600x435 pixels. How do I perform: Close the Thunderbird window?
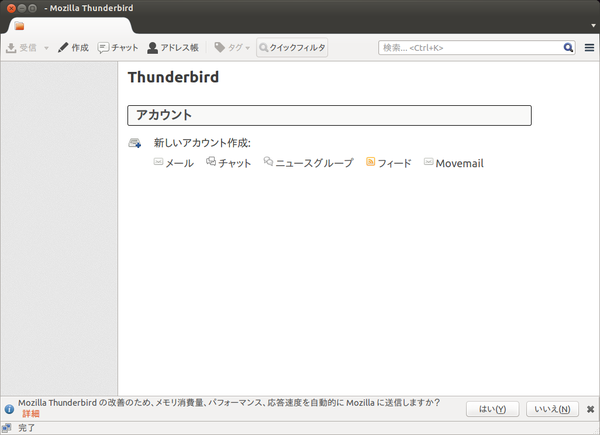coord(11,8)
